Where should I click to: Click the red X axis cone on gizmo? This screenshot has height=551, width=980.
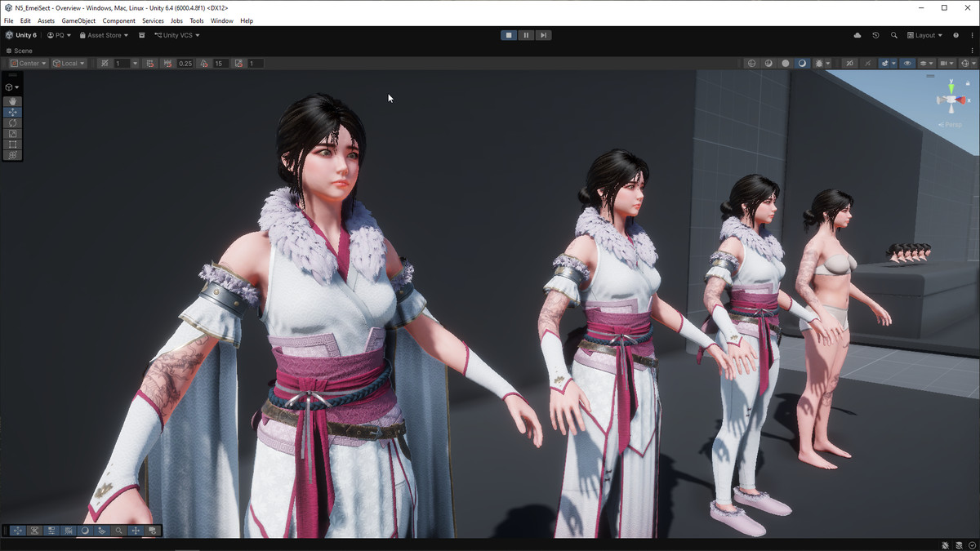(x=960, y=100)
